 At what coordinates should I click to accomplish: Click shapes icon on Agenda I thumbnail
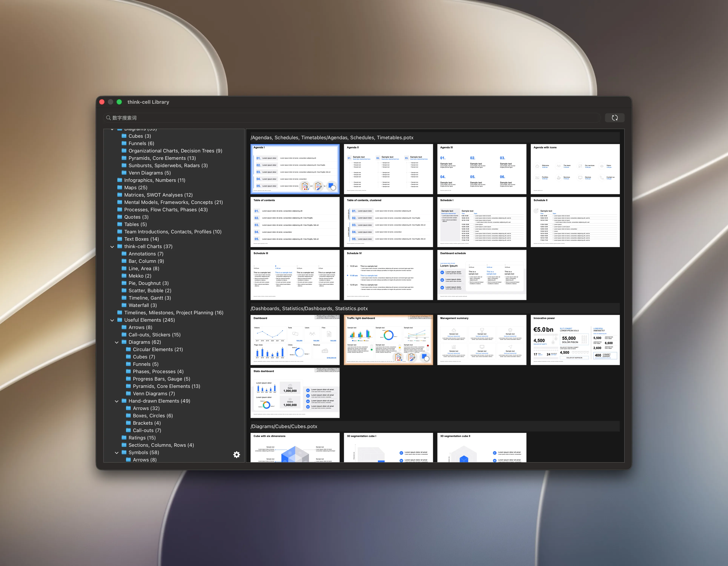(x=332, y=186)
